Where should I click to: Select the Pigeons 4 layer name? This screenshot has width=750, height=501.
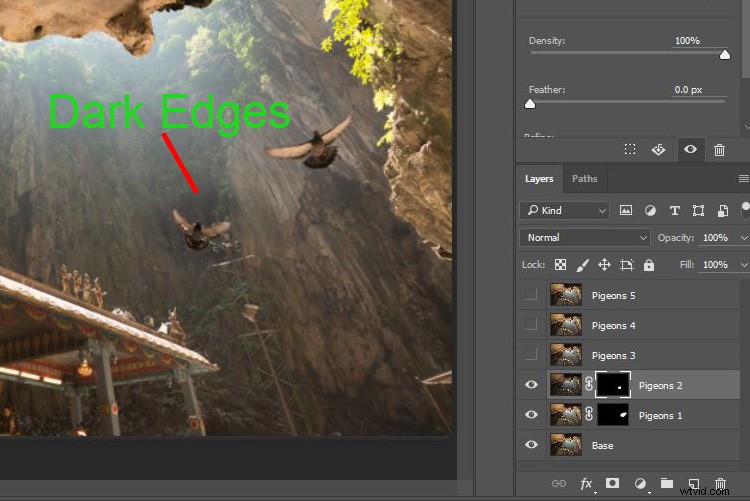(x=613, y=325)
